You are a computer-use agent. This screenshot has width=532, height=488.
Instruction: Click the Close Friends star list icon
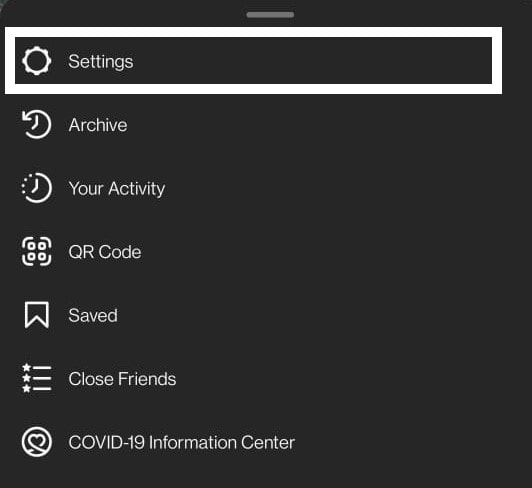coord(37,378)
